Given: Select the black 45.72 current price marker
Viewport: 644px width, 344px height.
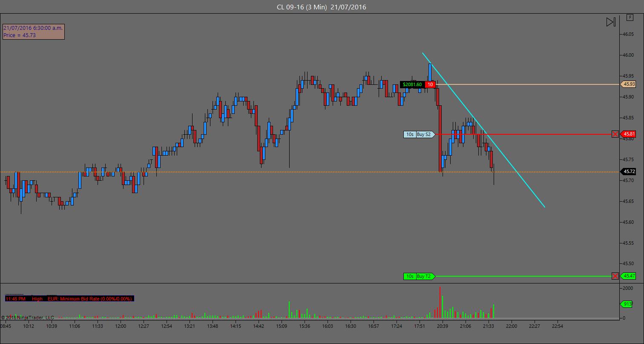Looking at the screenshot, I should click(x=629, y=171).
